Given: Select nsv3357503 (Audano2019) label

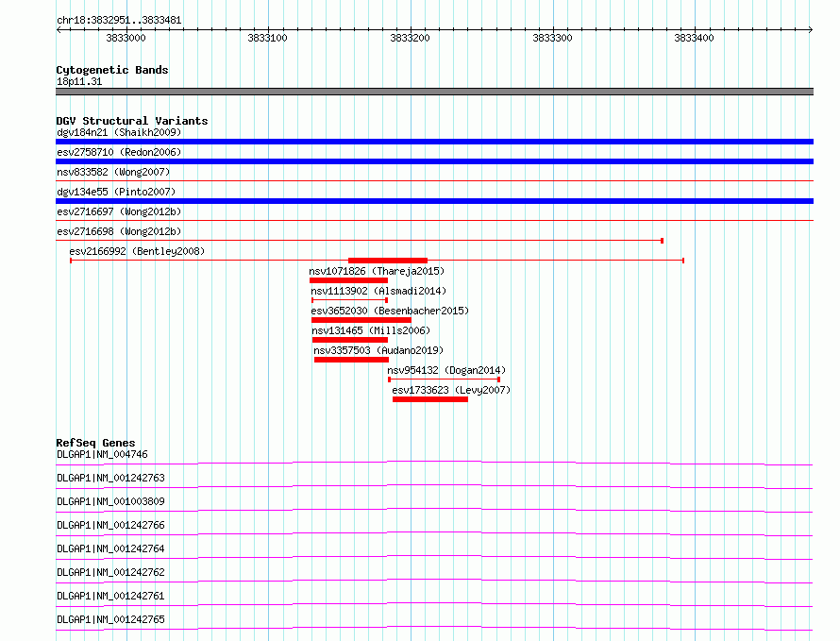Looking at the screenshot, I should [x=378, y=350].
